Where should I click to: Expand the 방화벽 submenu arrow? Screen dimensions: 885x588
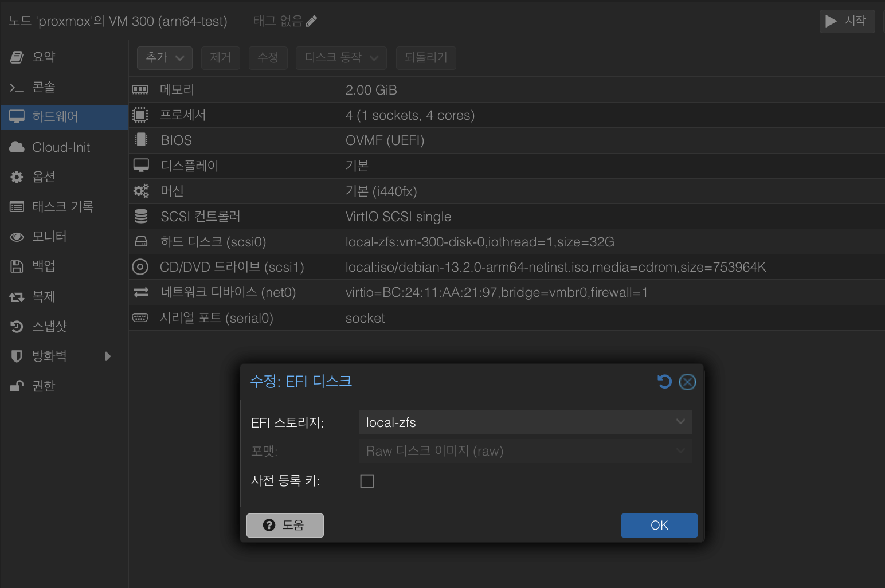click(x=108, y=356)
